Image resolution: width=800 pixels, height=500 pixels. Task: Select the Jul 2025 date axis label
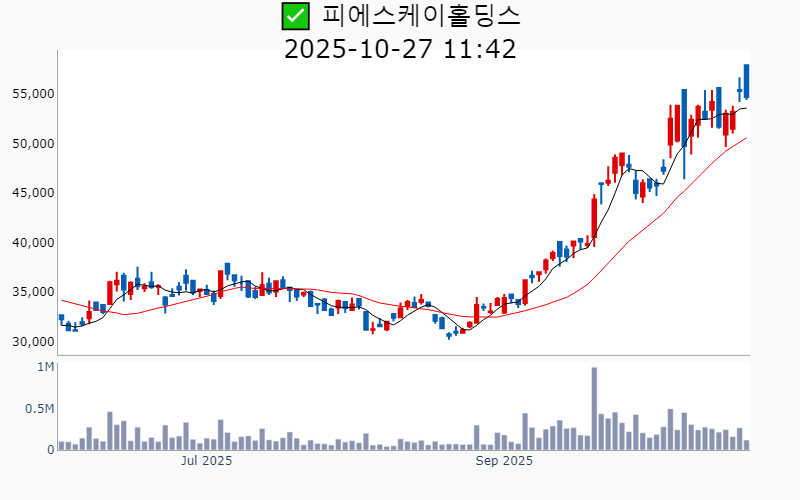206,461
